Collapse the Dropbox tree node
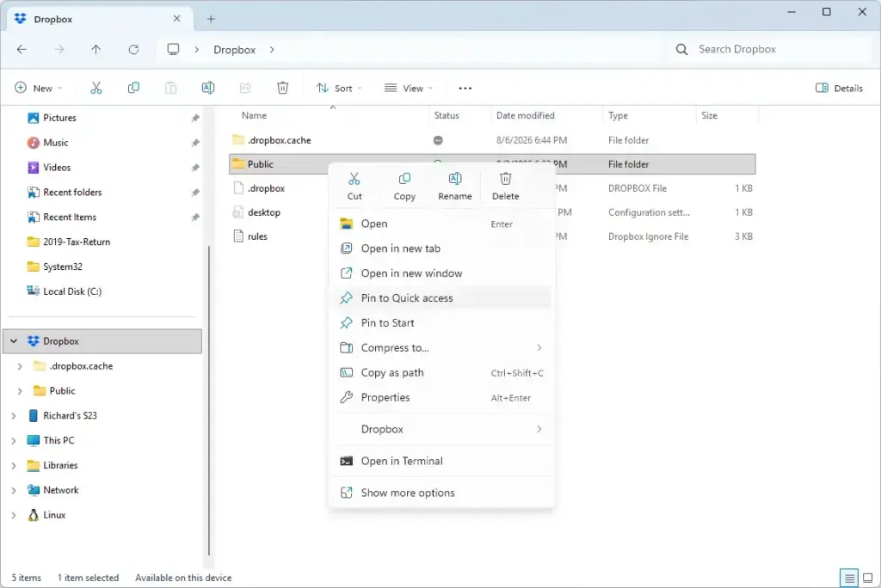This screenshot has height=588, width=881. tap(14, 341)
